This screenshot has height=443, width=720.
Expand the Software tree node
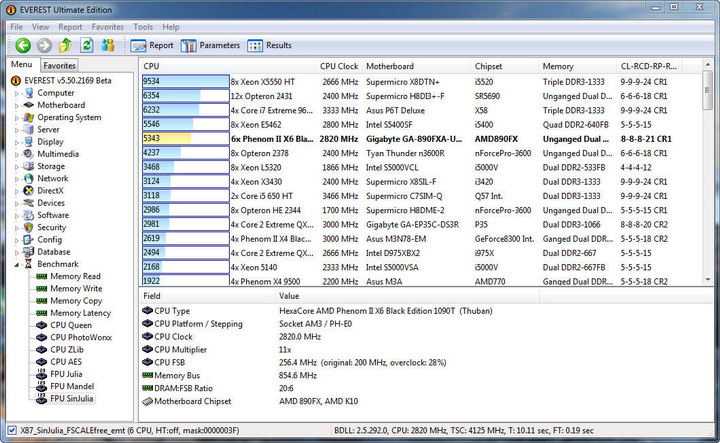pyautogui.click(x=17, y=216)
